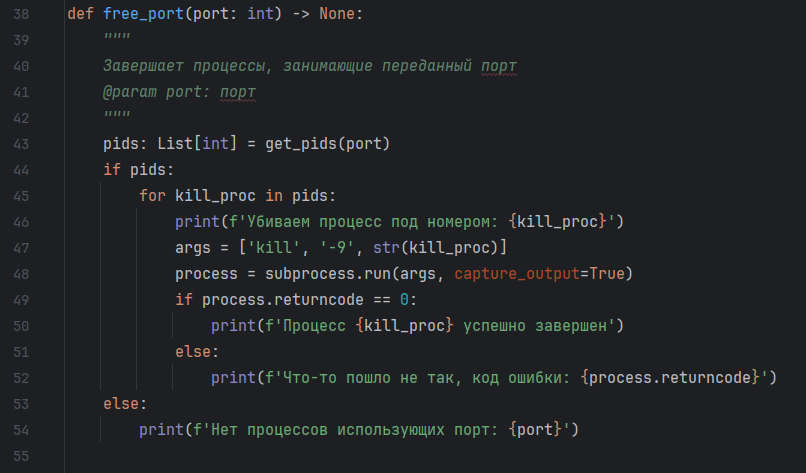Click 'process.returncode == 0' condition

click(x=305, y=300)
